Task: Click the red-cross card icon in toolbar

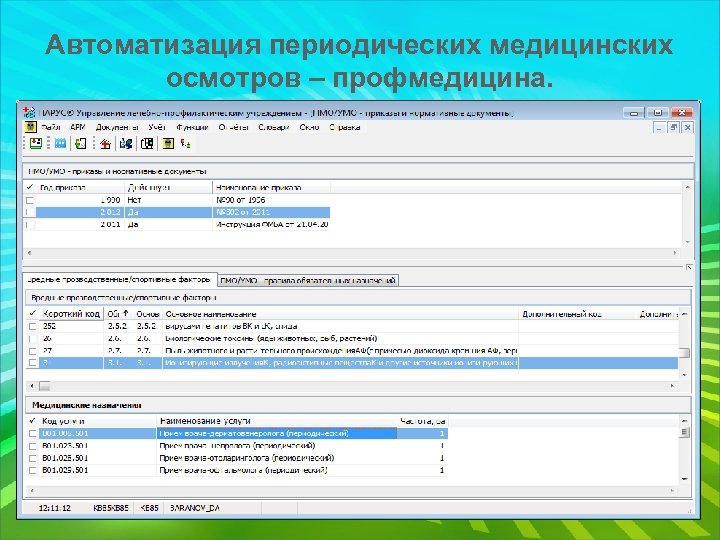Action: tap(36, 143)
